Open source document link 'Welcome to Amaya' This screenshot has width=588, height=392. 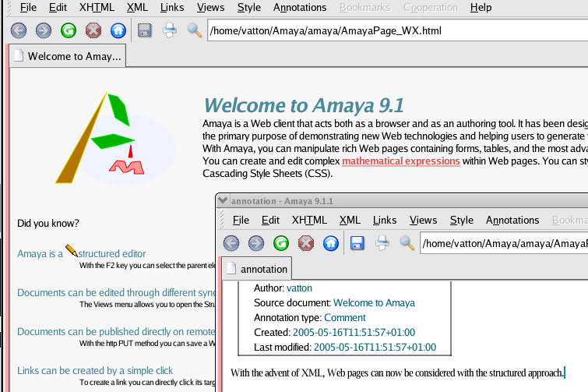[x=374, y=302]
